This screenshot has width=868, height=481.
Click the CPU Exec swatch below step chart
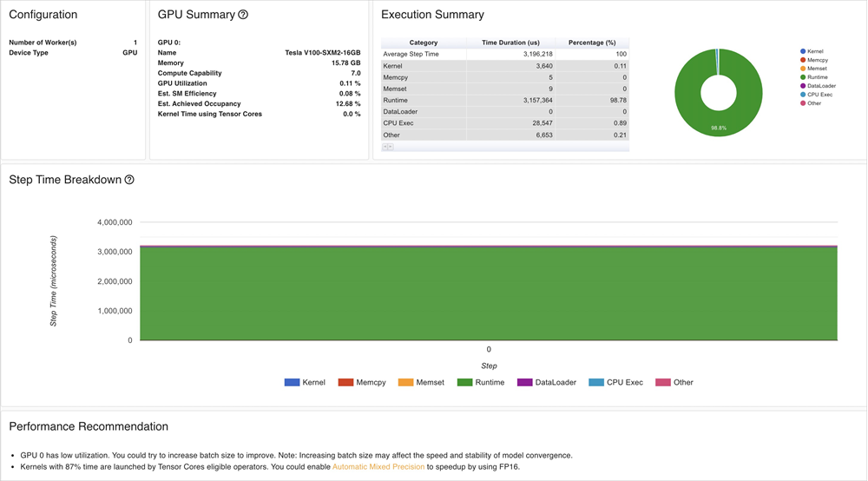(595, 382)
